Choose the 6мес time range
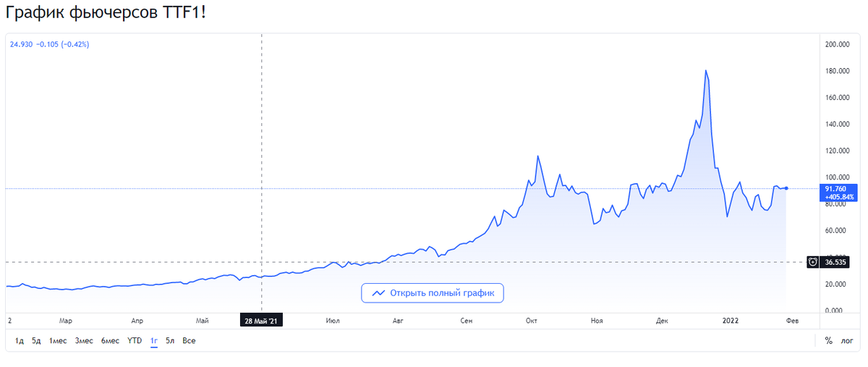The height and width of the screenshot is (367, 868). pos(110,340)
